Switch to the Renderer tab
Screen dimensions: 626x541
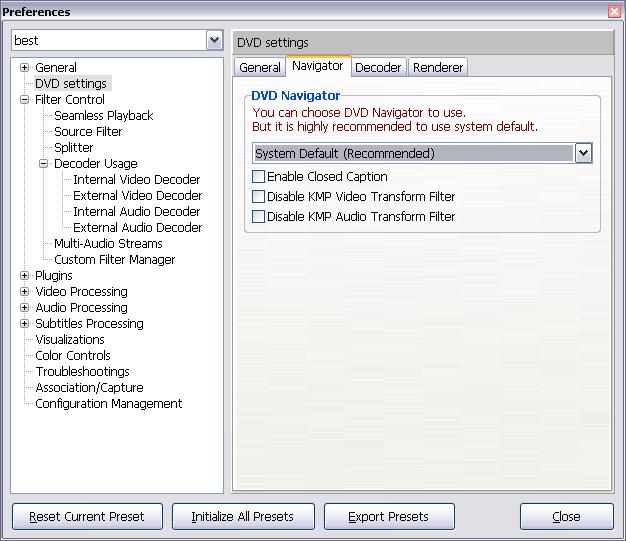[438, 67]
